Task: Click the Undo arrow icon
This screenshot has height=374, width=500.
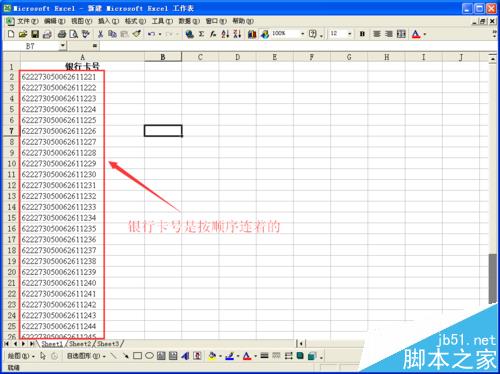Action: pyautogui.click(x=151, y=34)
